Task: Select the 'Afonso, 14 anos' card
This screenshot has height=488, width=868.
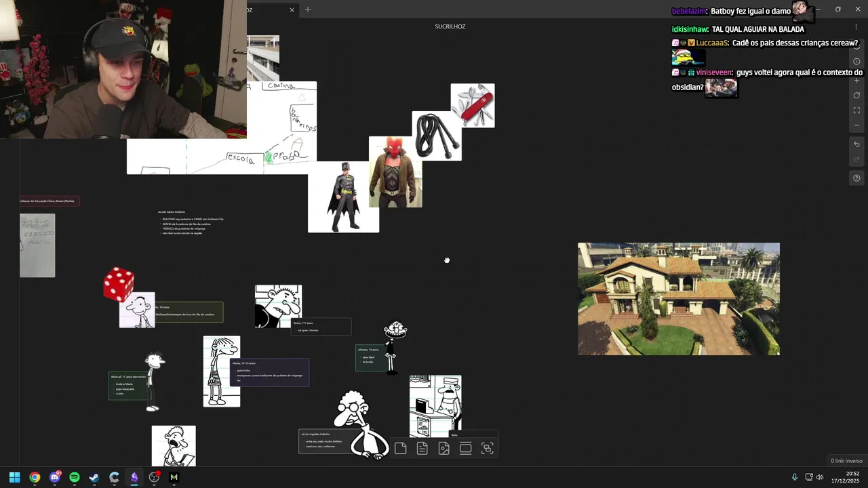Action: coord(371,358)
